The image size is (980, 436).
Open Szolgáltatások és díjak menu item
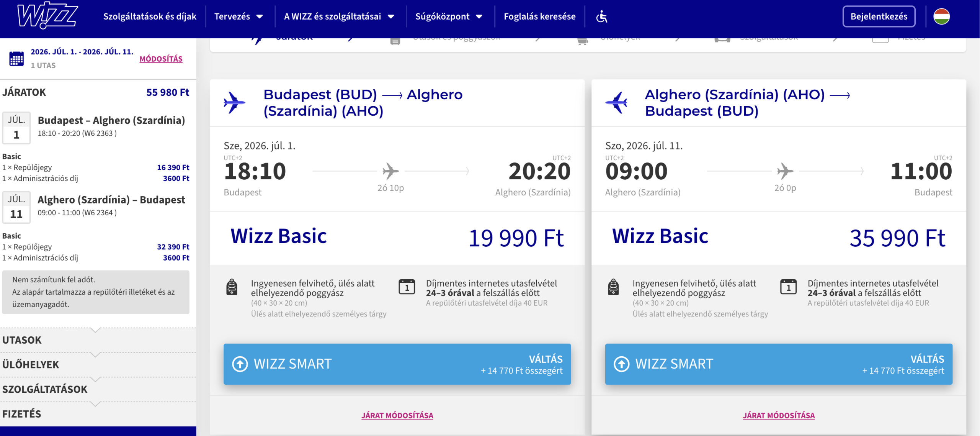[x=150, y=17]
